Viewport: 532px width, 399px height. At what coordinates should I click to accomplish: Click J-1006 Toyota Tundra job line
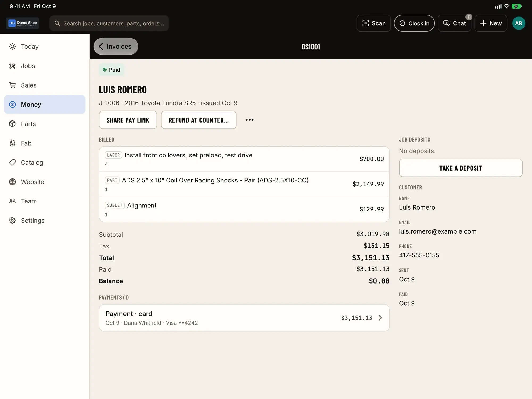[168, 103]
